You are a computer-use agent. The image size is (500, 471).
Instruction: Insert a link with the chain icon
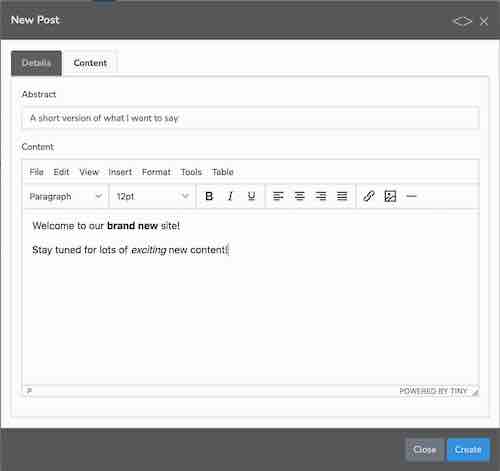369,196
